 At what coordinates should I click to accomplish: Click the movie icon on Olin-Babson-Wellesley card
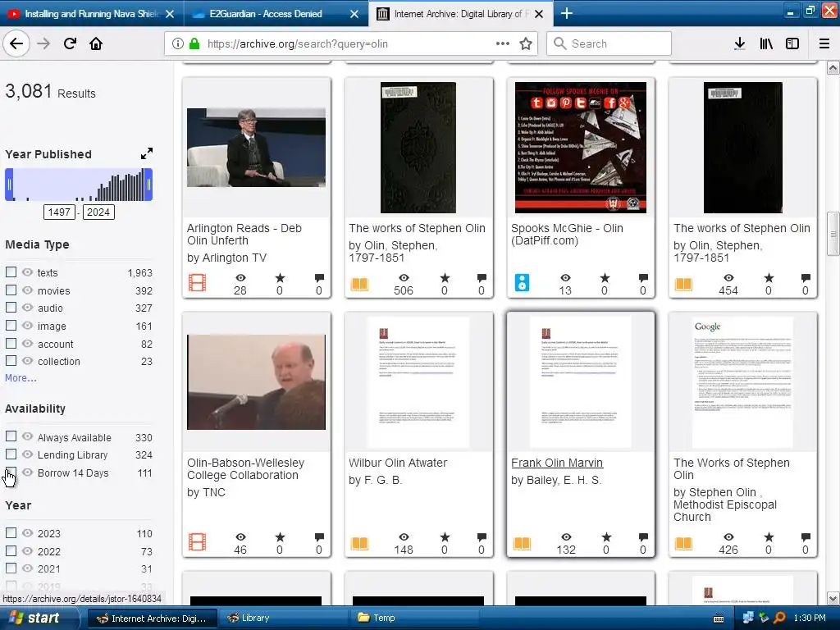(x=197, y=541)
